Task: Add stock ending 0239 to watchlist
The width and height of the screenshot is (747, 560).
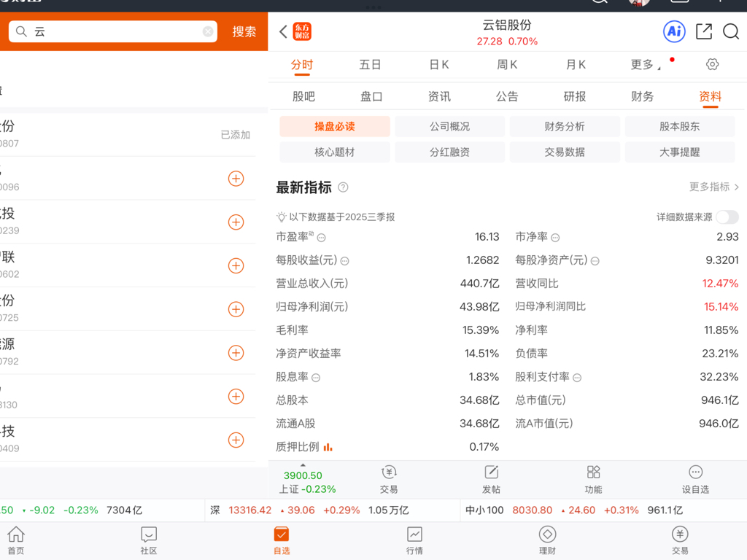Action: click(x=236, y=222)
